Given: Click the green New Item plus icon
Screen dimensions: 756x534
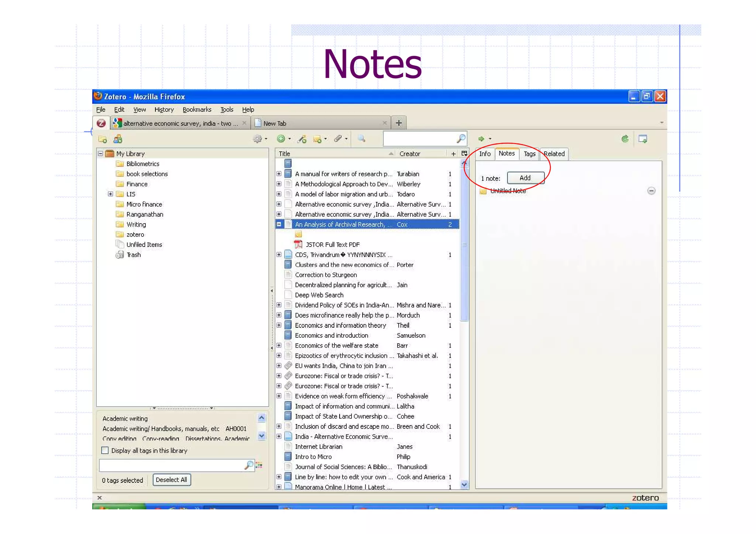Looking at the screenshot, I should (281, 139).
